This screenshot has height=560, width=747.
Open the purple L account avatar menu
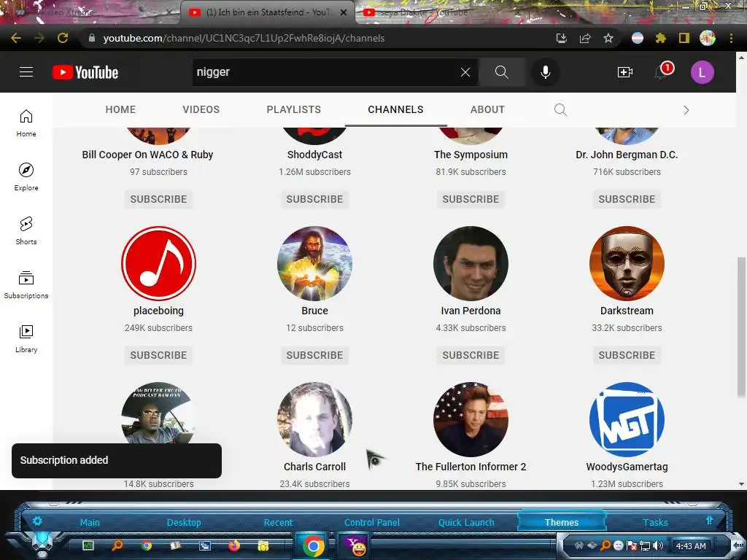pos(703,72)
